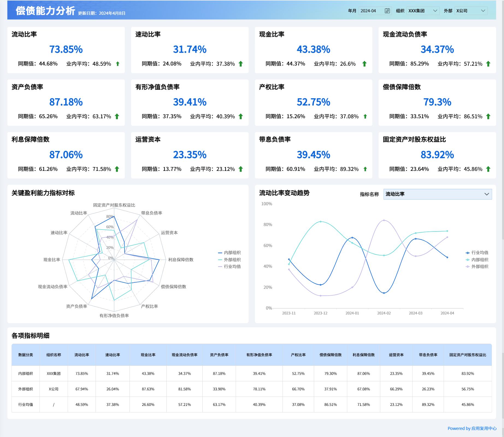Click green up arrow in 流动比率 card

(x=118, y=64)
